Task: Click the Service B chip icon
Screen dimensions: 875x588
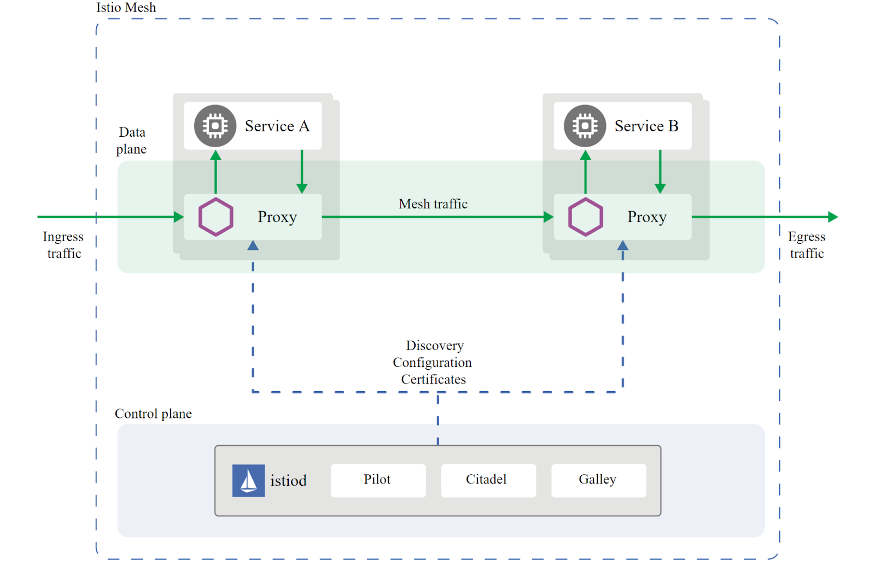Action: (x=585, y=126)
